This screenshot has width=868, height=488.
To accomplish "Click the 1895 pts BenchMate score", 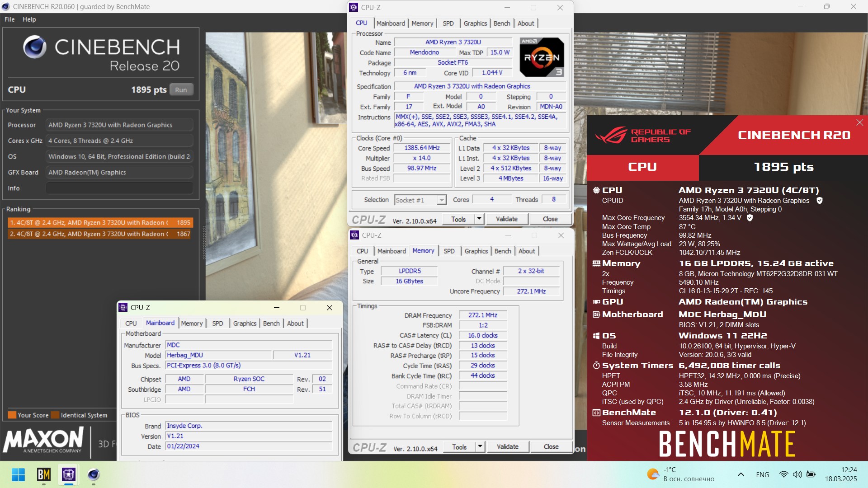I will coord(783,167).
